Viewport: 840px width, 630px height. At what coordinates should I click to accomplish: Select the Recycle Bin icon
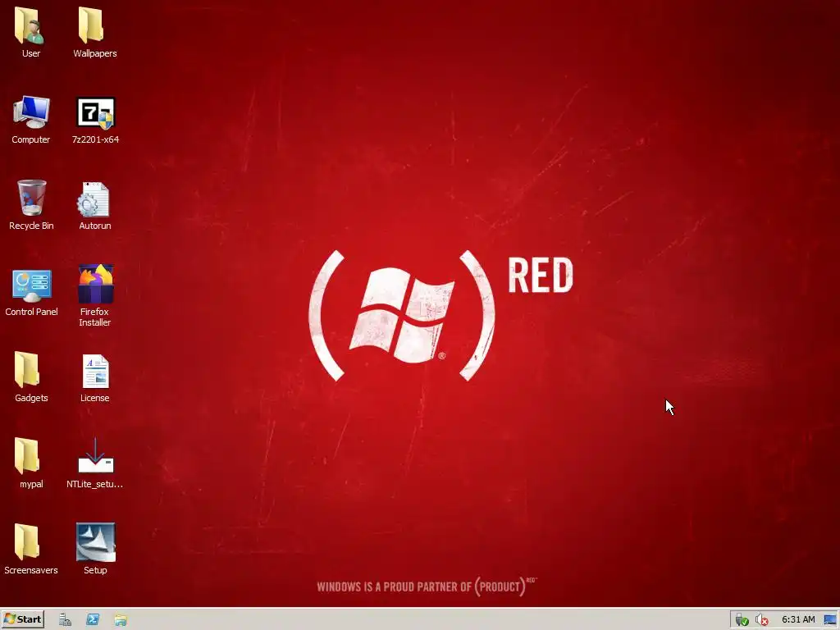(32, 199)
